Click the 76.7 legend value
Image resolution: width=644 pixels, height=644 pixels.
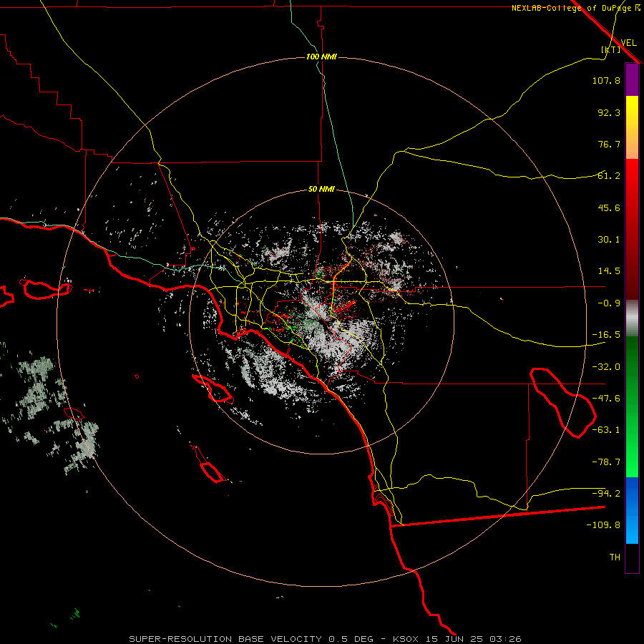point(609,144)
